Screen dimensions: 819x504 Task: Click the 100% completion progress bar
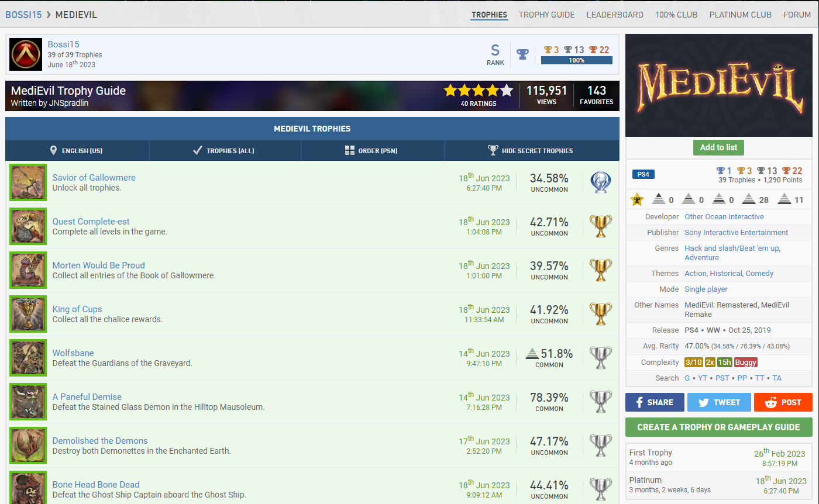576,60
